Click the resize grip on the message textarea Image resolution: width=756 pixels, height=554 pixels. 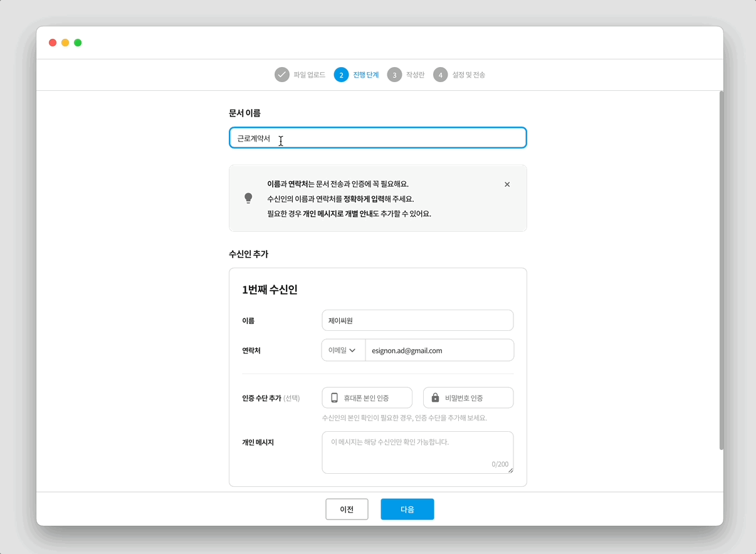coord(510,469)
